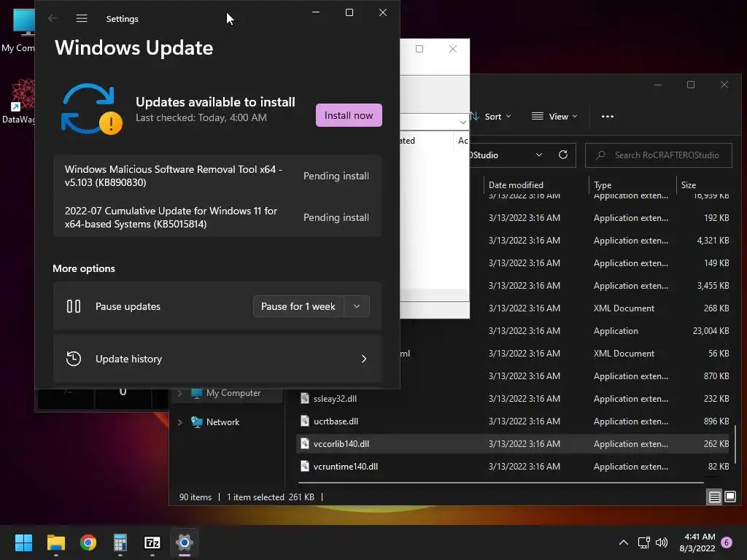Screen dimensions: 747x560
Task: Open My Computer desktop icon
Action: [19, 29]
